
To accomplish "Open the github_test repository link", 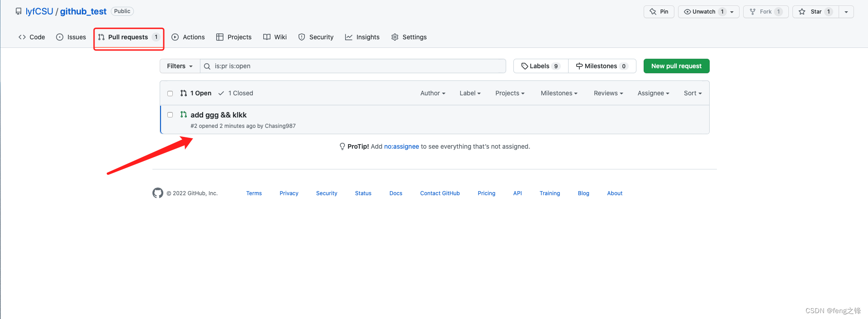I will (x=83, y=11).
